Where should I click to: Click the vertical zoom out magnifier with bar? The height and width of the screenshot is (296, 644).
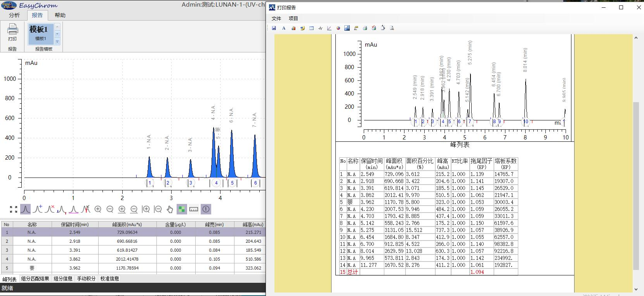click(158, 209)
